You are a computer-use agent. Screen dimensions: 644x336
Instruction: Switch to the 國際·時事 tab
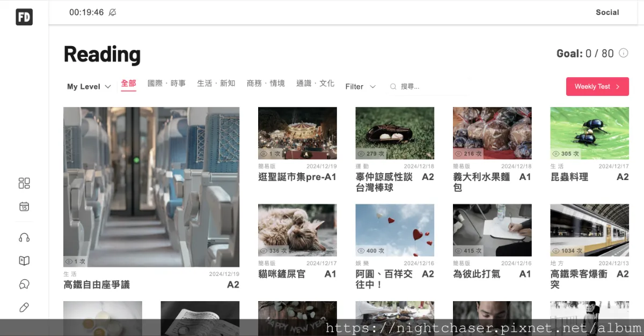pyautogui.click(x=167, y=84)
